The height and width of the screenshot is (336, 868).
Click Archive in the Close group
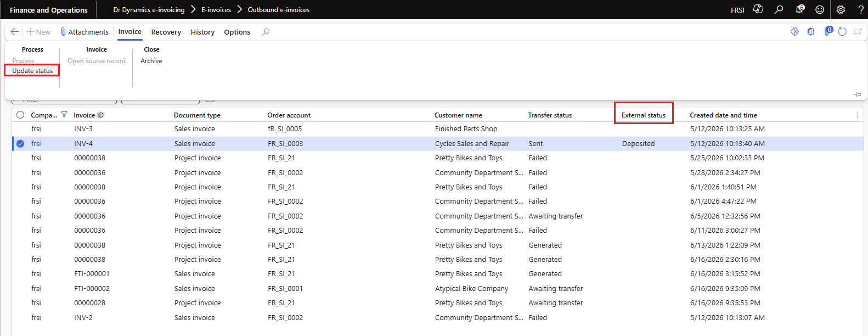click(x=151, y=61)
